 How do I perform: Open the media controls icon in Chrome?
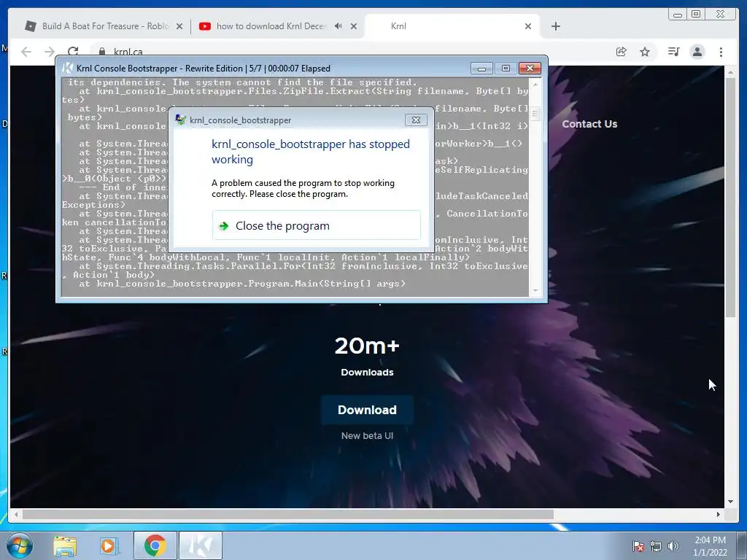click(x=673, y=52)
